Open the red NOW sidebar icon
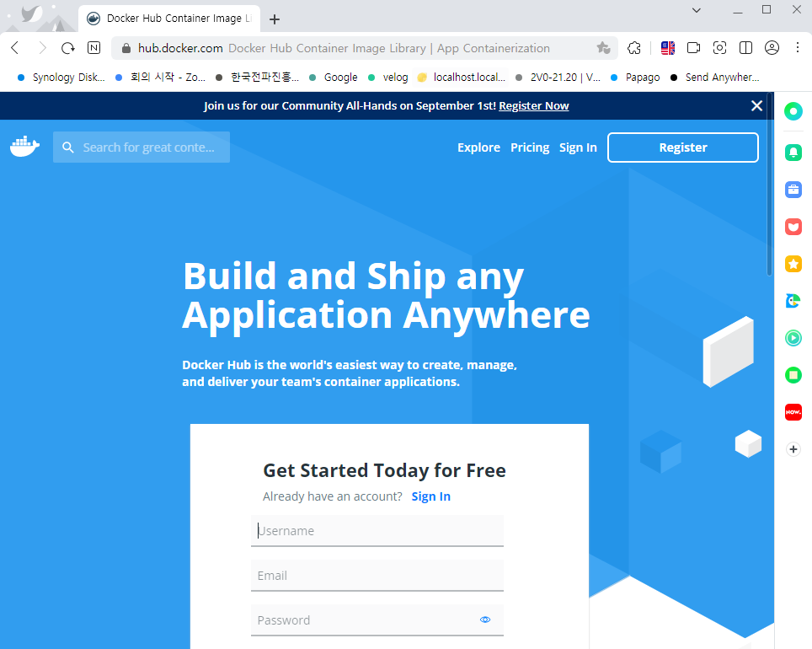Screen dimensions: 812x649 (793, 412)
